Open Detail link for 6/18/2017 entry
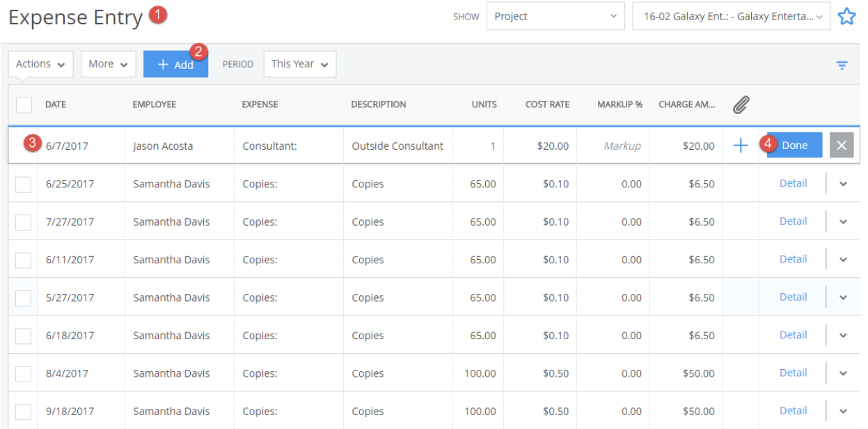Screen dimensions: 868x429 [x=793, y=335]
